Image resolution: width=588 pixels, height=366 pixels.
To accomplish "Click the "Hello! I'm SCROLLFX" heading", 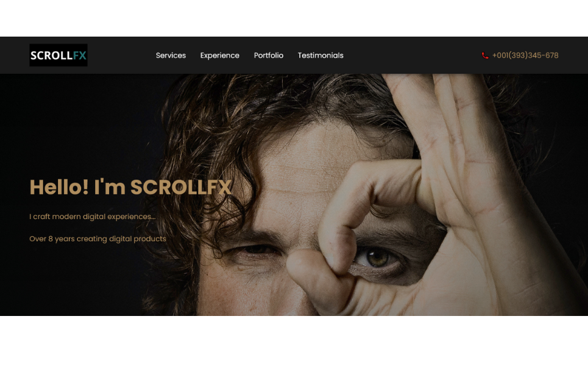I will click(130, 187).
